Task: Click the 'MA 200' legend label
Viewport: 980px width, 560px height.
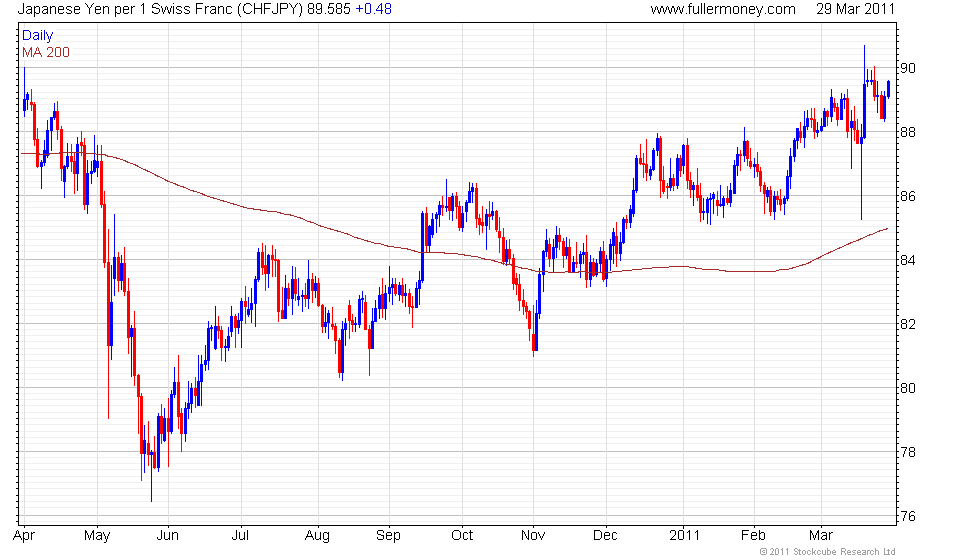Action: tap(46, 52)
